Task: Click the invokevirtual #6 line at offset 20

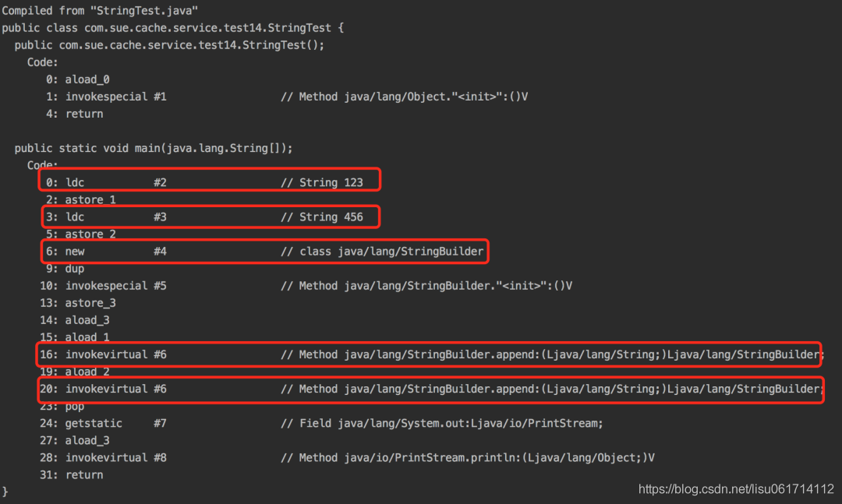Action: (430, 389)
